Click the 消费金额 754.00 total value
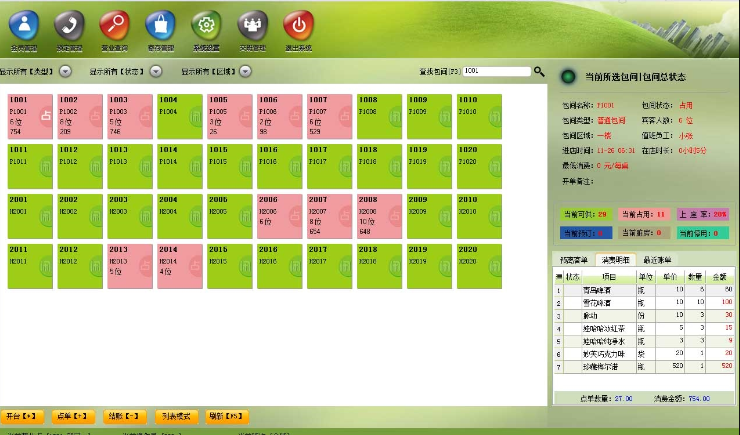740x435 pixels. (x=699, y=399)
